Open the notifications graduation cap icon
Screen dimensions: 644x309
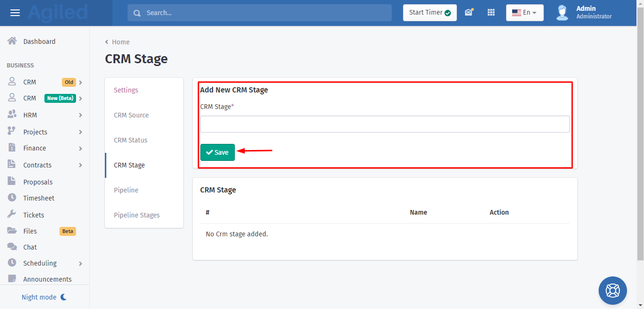click(x=468, y=13)
